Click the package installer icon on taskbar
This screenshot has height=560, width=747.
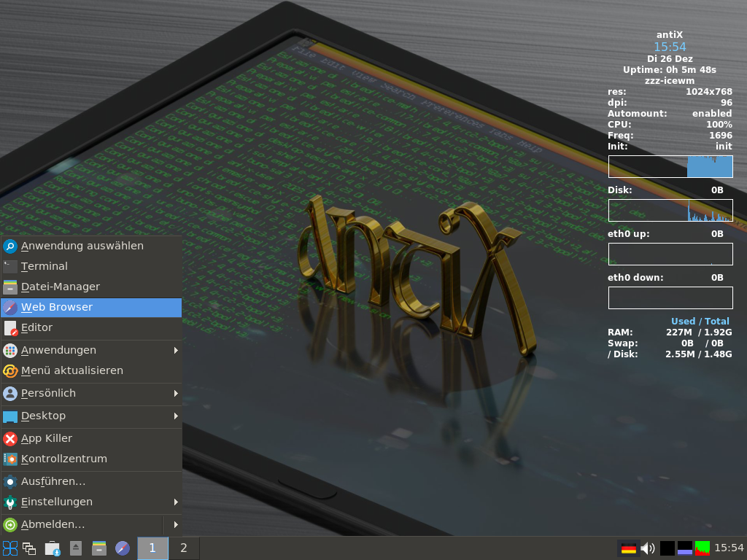click(53, 548)
